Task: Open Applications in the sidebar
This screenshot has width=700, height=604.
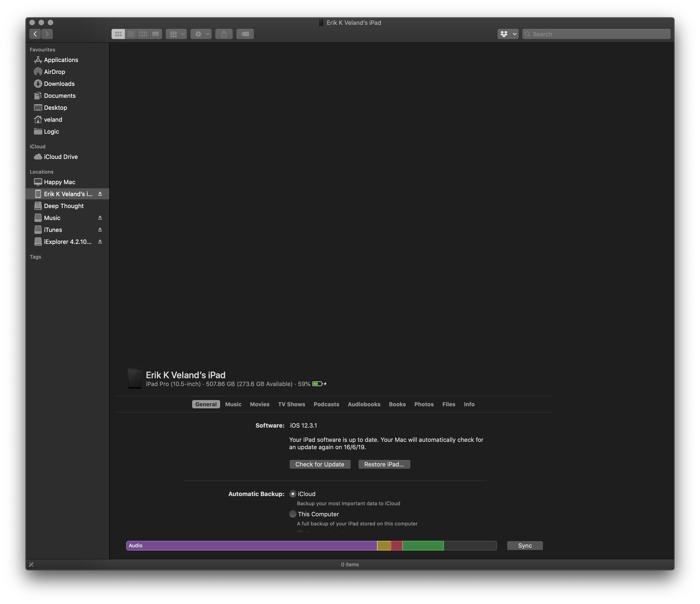Action: pyautogui.click(x=67, y=60)
